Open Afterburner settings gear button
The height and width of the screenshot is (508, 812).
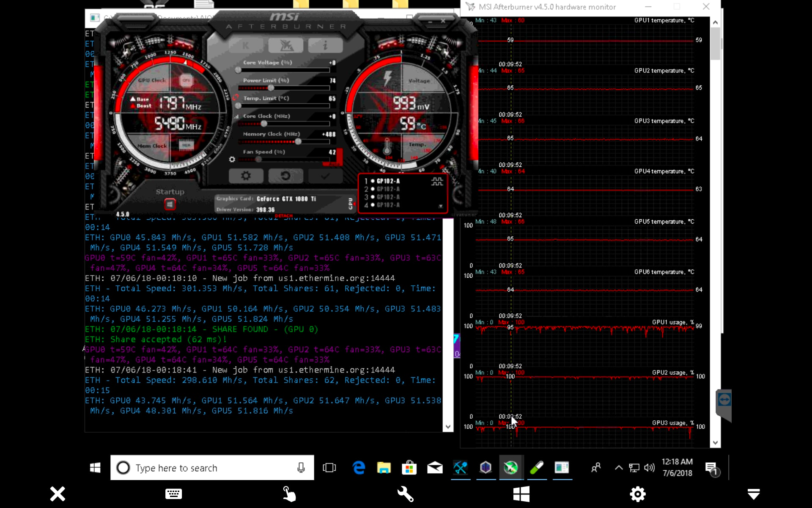pyautogui.click(x=246, y=176)
